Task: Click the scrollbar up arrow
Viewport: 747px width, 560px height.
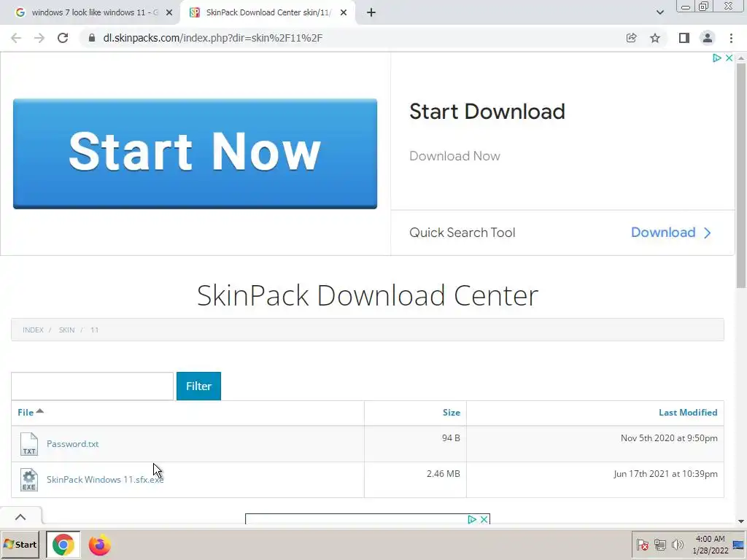Action: 741,58
